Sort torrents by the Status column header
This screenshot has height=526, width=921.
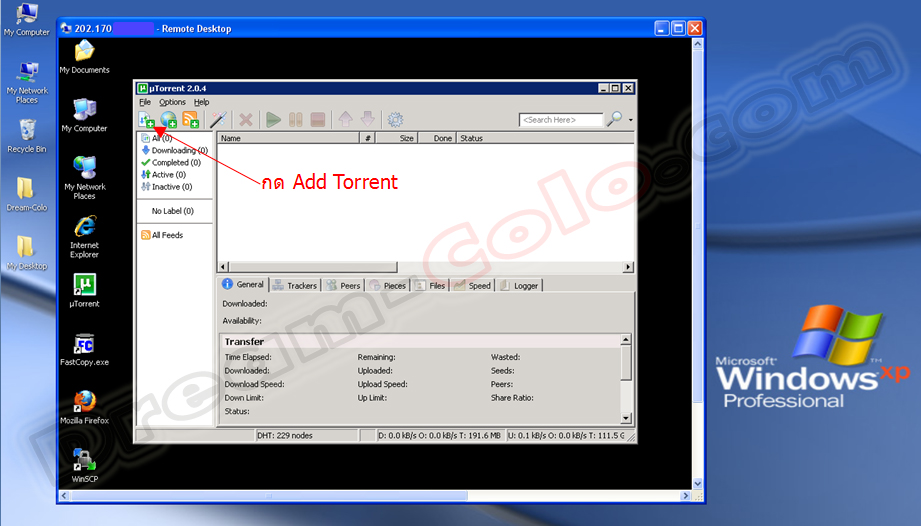click(x=546, y=139)
